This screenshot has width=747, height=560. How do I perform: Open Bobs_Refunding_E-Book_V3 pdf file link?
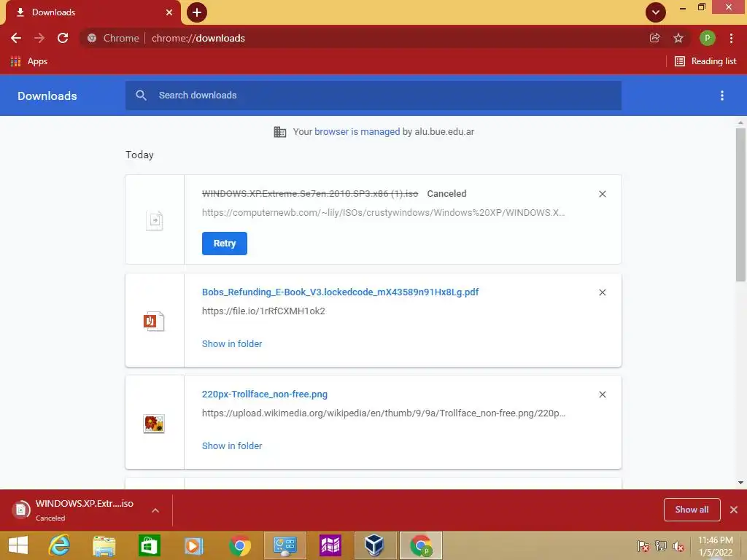[x=340, y=292]
